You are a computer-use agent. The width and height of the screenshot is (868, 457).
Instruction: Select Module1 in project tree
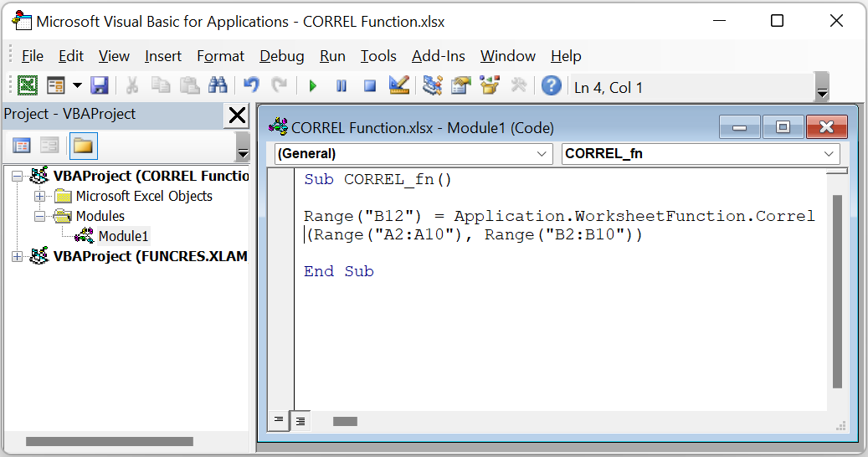click(x=123, y=236)
